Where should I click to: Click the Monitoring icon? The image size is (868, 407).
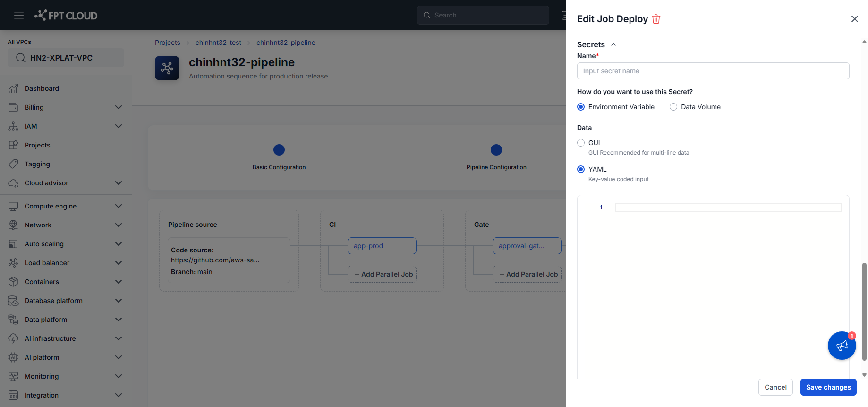pyautogui.click(x=13, y=376)
